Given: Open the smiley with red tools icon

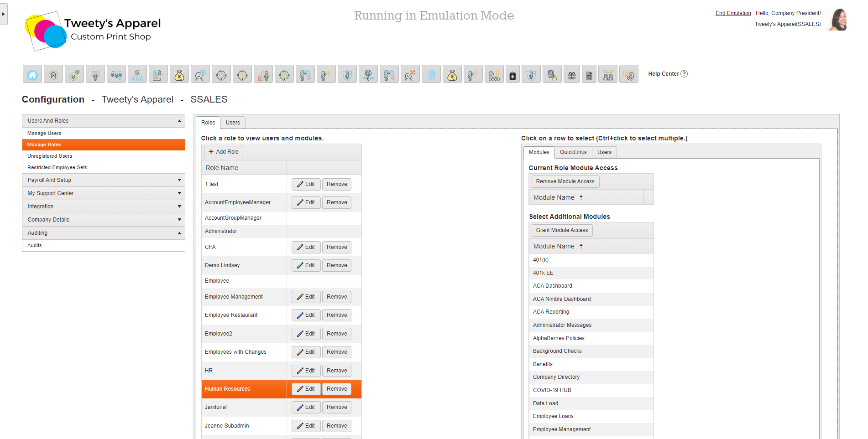Looking at the screenshot, I should (x=410, y=74).
